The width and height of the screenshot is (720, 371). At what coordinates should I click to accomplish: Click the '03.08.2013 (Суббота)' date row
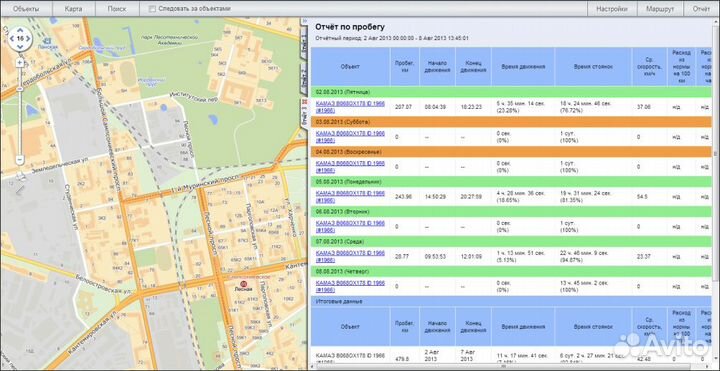[x=512, y=122]
